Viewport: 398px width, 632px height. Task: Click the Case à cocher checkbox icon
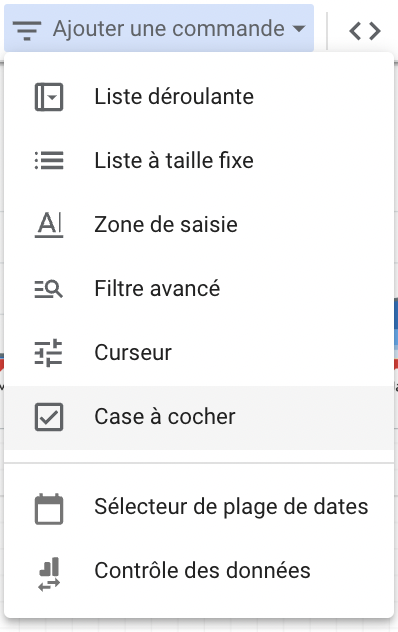coord(49,417)
